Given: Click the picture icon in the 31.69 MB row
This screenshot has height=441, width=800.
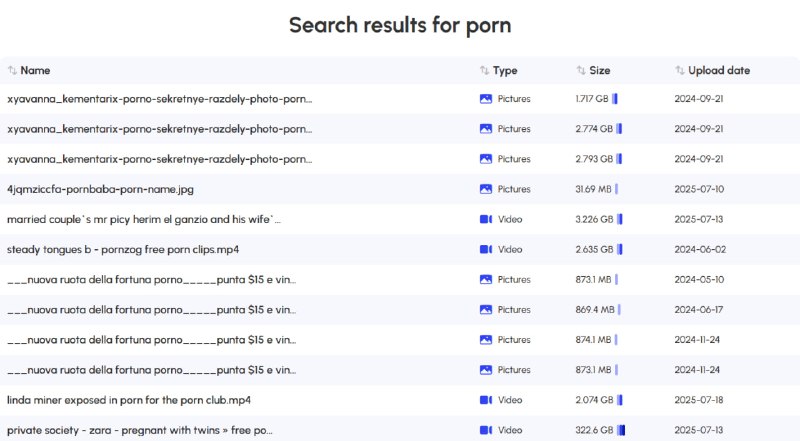Looking at the screenshot, I should (486, 189).
